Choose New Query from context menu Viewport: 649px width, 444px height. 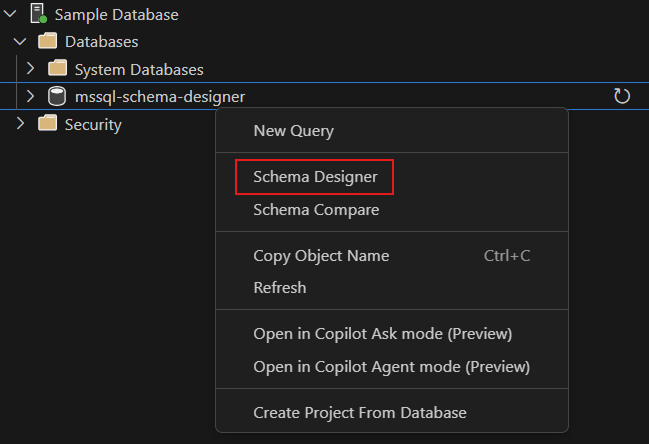pyautogui.click(x=294, y=131)
